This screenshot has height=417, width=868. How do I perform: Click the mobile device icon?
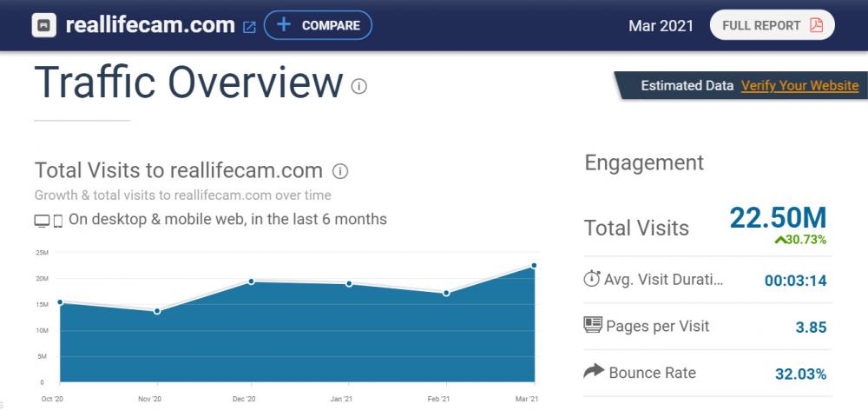[58, 221]
